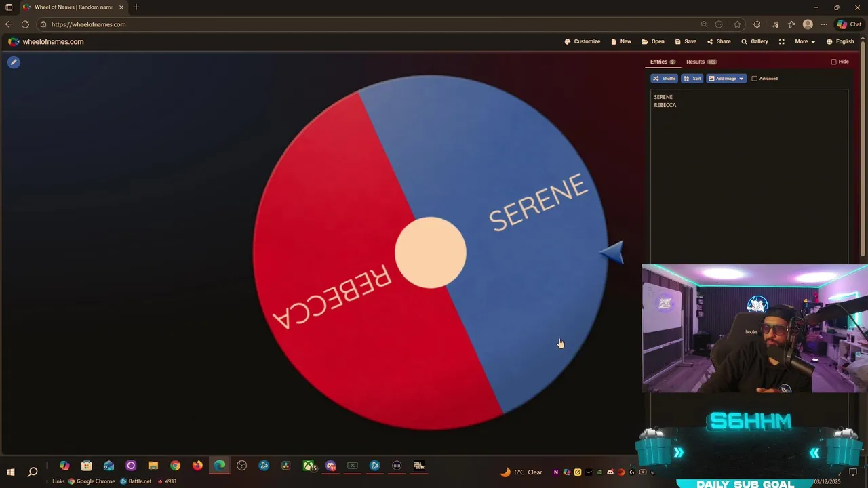
Task: Open the Customize wheel settings
Action: click(583, 41)
